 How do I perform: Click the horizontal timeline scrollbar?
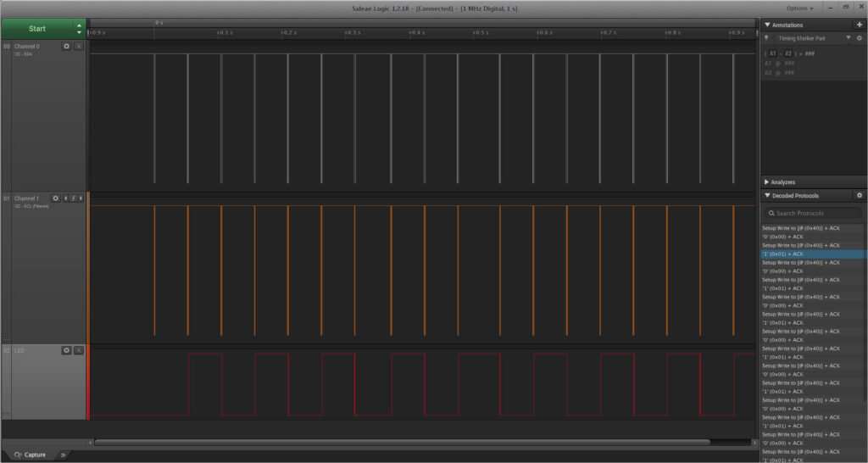pos(402,443)
